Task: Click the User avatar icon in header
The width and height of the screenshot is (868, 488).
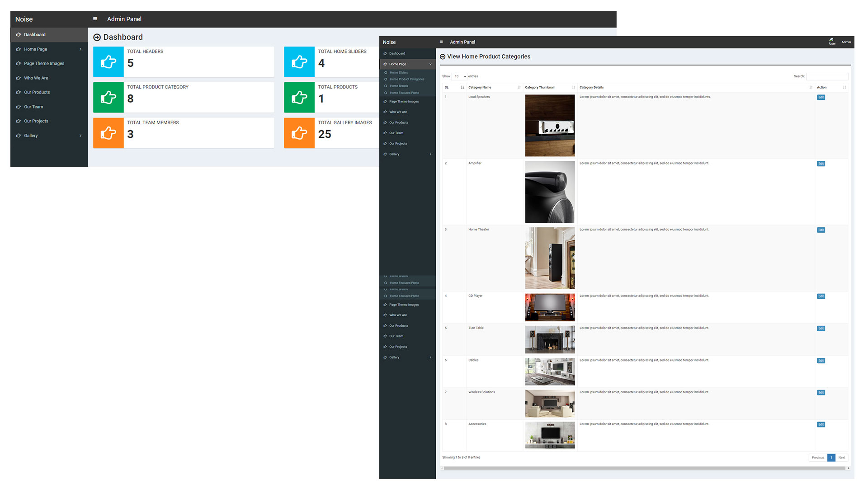Action: 832,41
